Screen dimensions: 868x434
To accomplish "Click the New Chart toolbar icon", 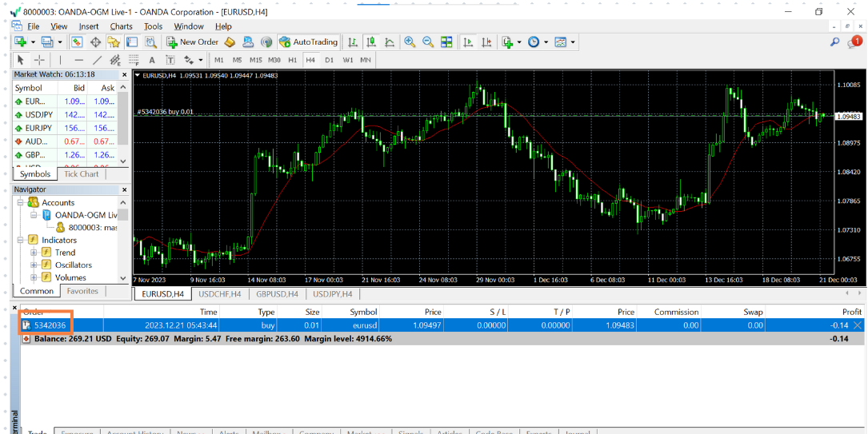I will pyautogui.click(x=21, y=42).
